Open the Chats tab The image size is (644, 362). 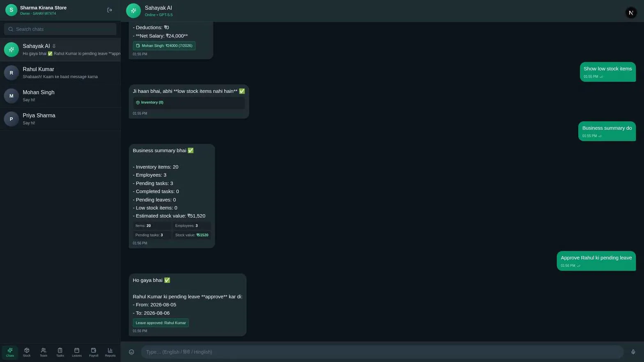10,352
